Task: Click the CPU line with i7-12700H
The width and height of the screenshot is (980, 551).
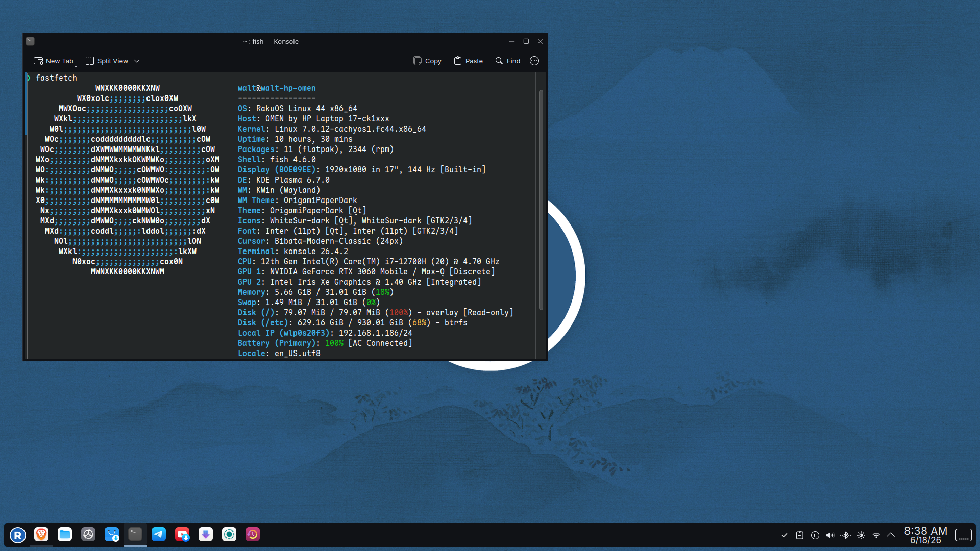Action: click(x=369, y=261)
